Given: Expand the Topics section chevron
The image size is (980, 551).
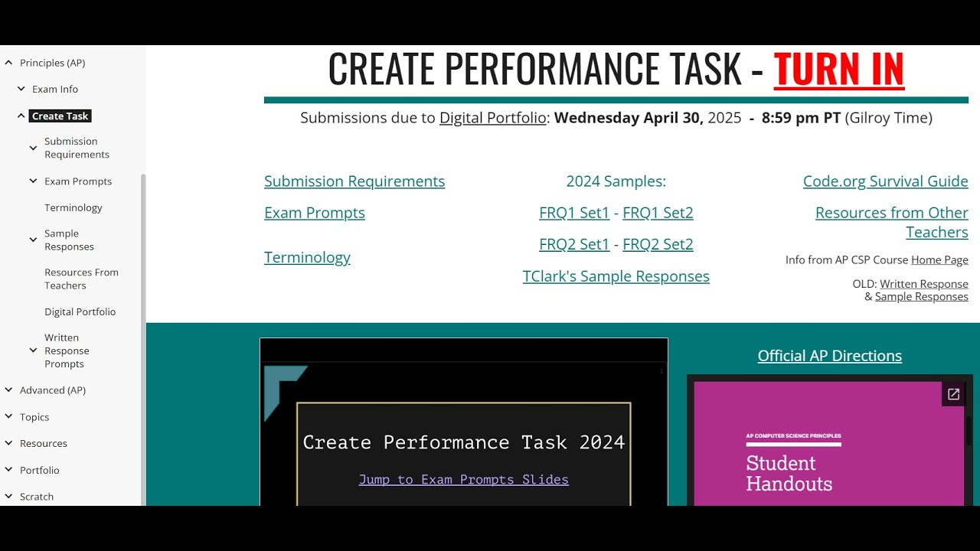Looking at the screenshot, I should 9,417.
